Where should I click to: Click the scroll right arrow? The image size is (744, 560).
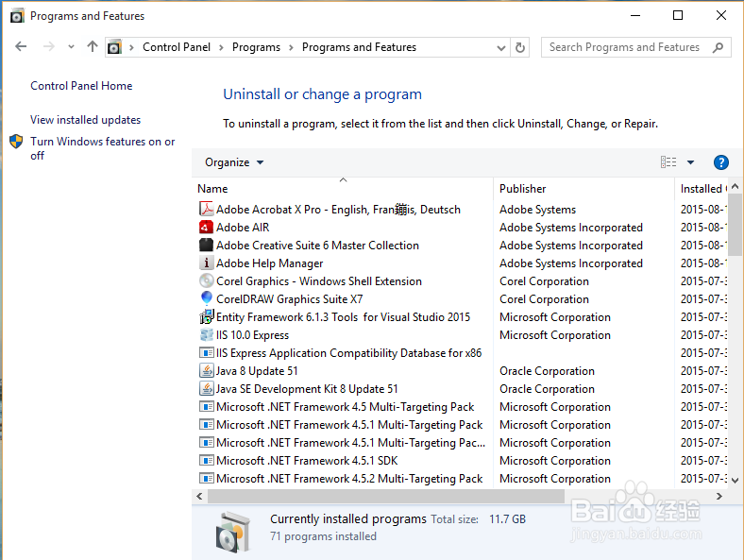[x=719, y=496]
